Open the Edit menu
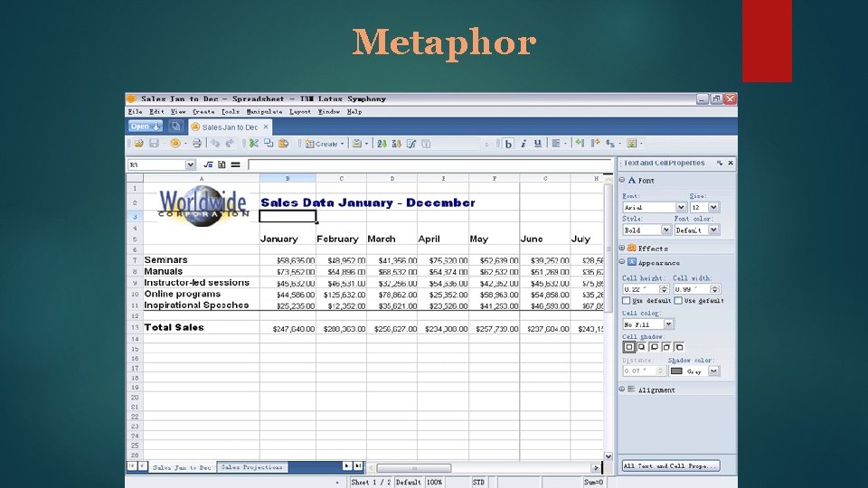 pyautogui.click(x=156, y=112)
